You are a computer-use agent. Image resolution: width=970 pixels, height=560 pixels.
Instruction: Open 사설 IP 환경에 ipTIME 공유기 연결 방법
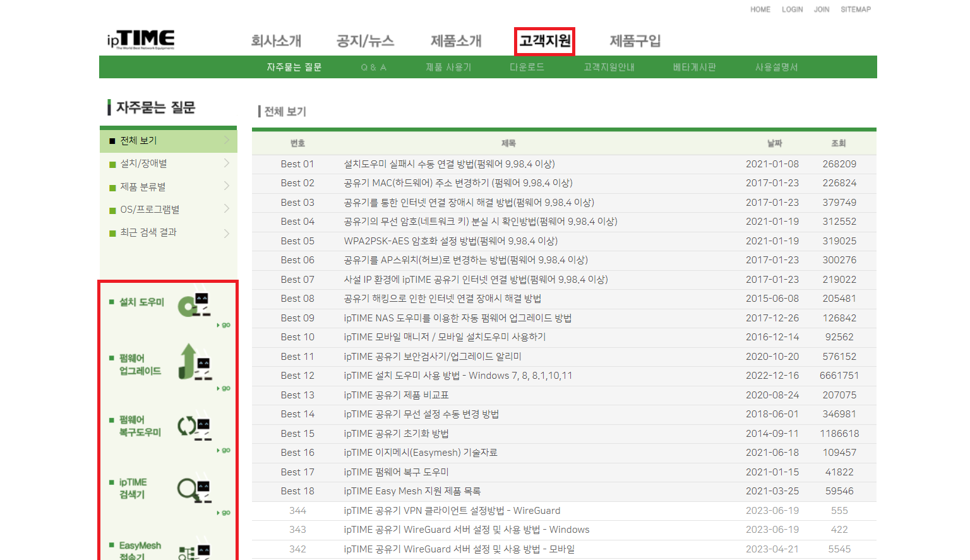tap(476, 280)
